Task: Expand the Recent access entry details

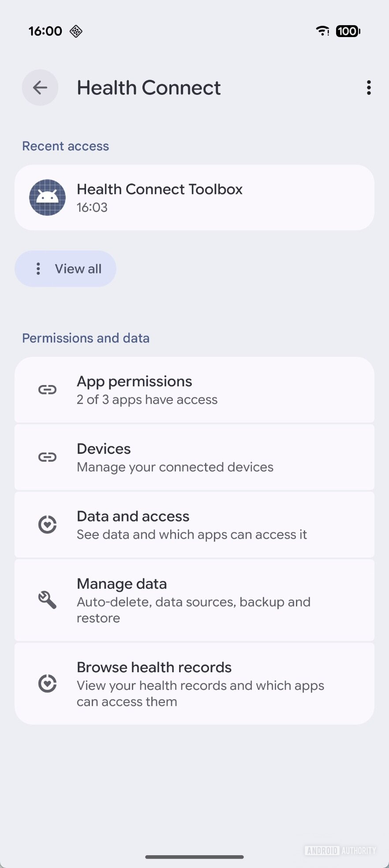Action: [x=194, y=198]
